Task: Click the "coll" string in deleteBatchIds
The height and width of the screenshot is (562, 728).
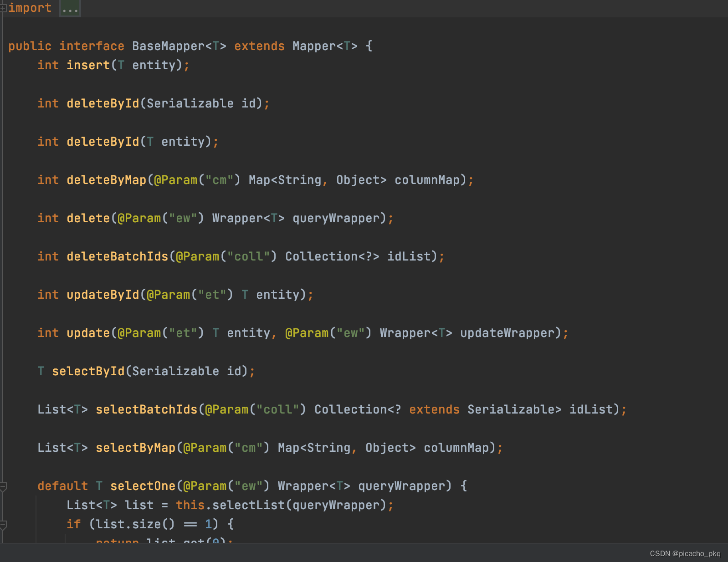Action: tap(249, 256)
